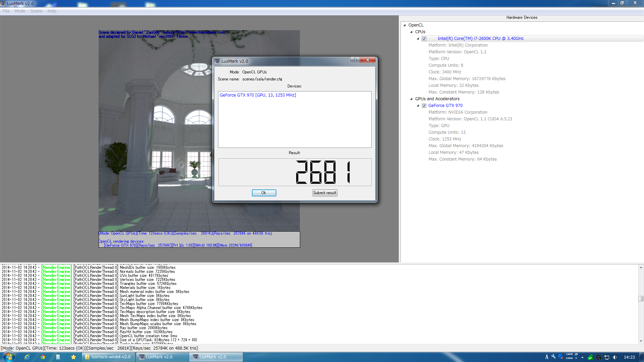
Task: Uncheck the Intel Core i7-2600K CPU device
Action: [424, 39]
